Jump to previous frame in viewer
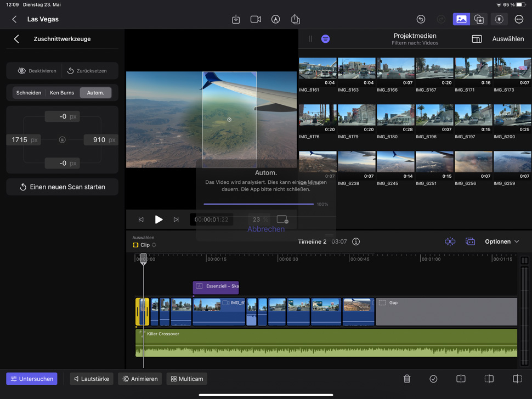Viewport: 532px width, 399px height. [141, 220]
